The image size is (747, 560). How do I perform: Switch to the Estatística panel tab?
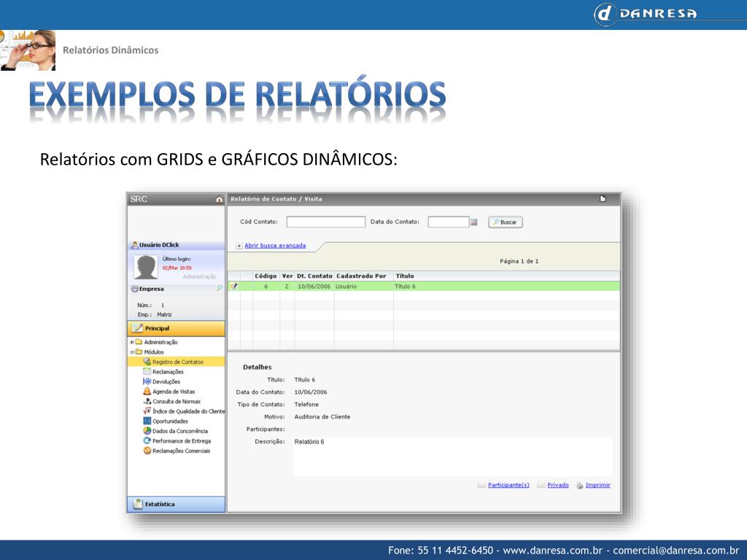click(176, 504)
